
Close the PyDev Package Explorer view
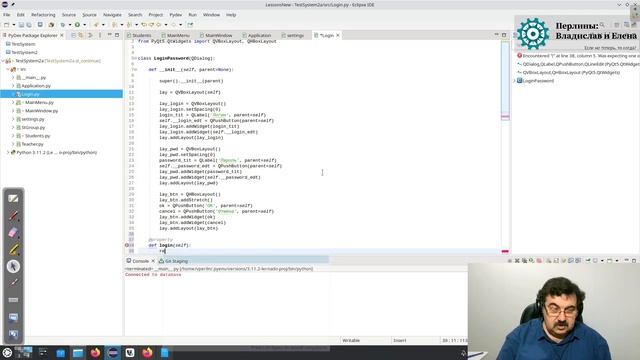tap(62, 36)
